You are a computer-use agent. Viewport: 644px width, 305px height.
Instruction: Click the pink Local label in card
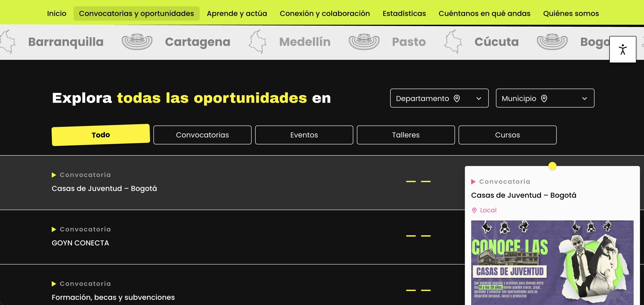tap(488, 210)
